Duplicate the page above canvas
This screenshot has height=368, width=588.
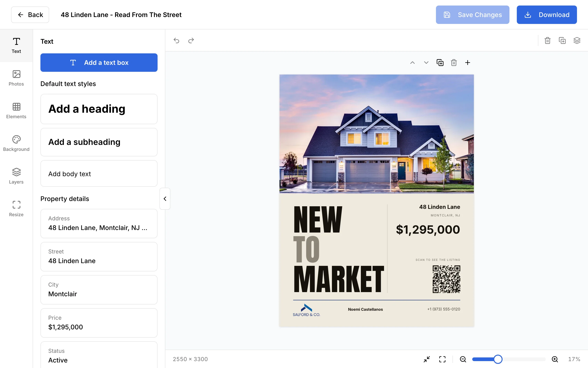[440, 63]
